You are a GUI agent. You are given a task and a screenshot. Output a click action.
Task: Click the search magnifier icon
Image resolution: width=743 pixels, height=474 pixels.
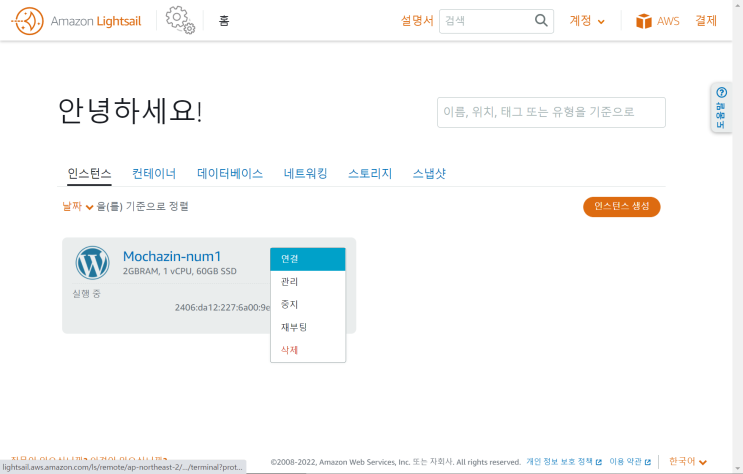[x=541, y=20]
